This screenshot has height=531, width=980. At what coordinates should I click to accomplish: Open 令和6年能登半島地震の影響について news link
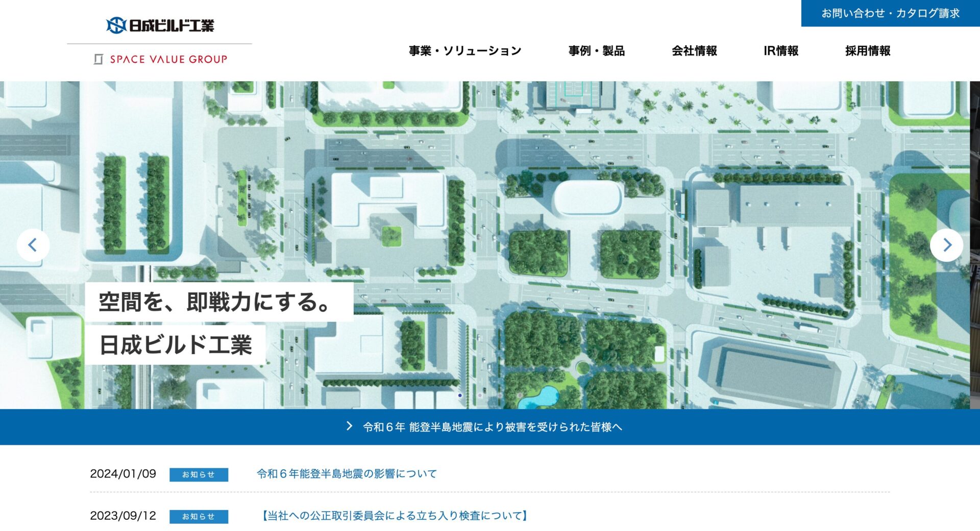347,474
